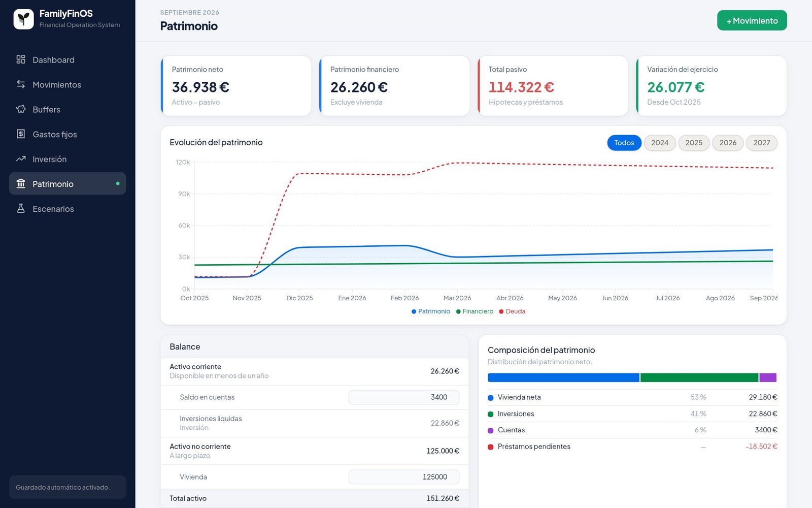Click the Escenarios flask icon
This screenshot has height=508, width=812.
[21, 209]
